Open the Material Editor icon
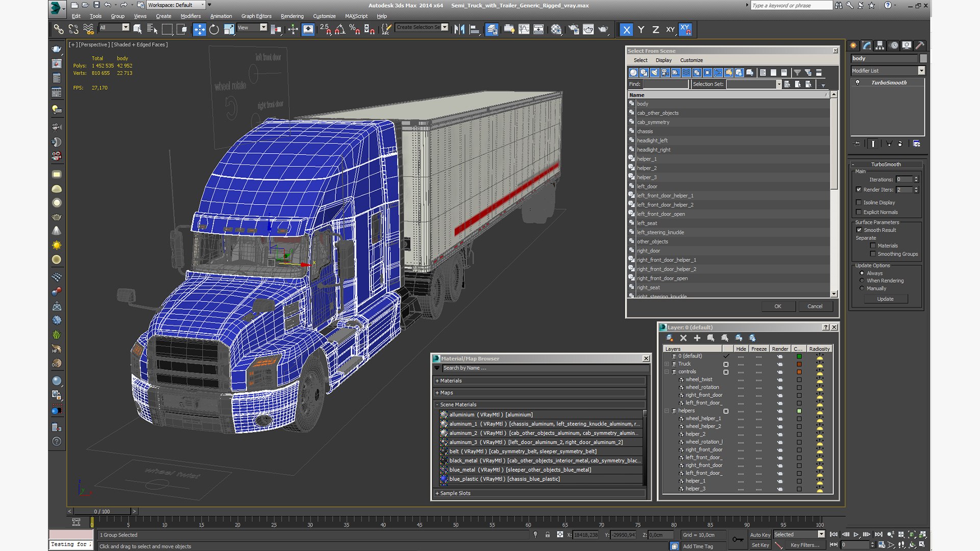This screenshot has height=551, width=980. [x=556, y=30]
